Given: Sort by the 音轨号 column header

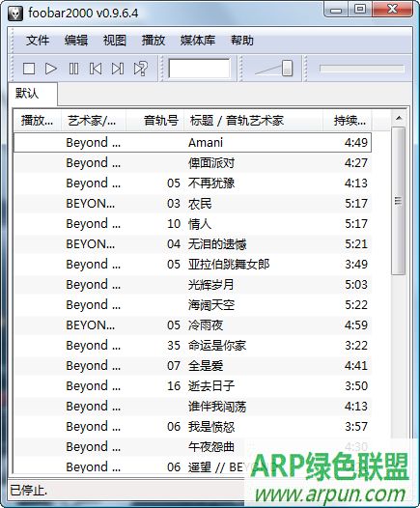Looking at the screenshot, I should [x=154, y=121].
